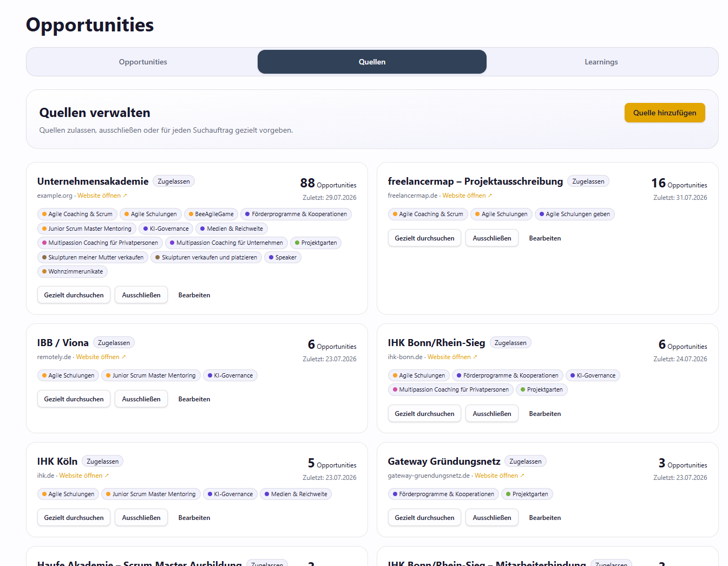The height and width of the screenshot is (566, 728).
Task: Click Ausschließen for IHK Bonn/Rhein-Sieg
Action: coord(492,414)
